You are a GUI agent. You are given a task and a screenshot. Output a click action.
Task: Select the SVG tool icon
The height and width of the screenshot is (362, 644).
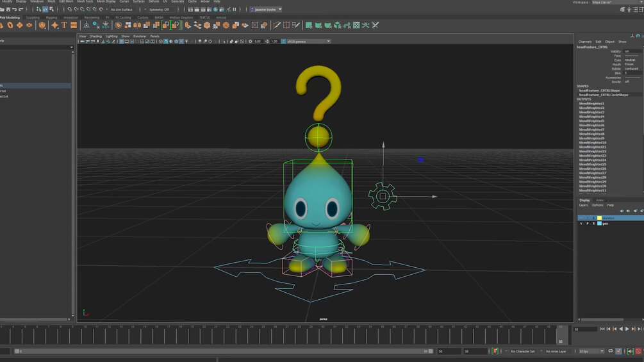74,25
